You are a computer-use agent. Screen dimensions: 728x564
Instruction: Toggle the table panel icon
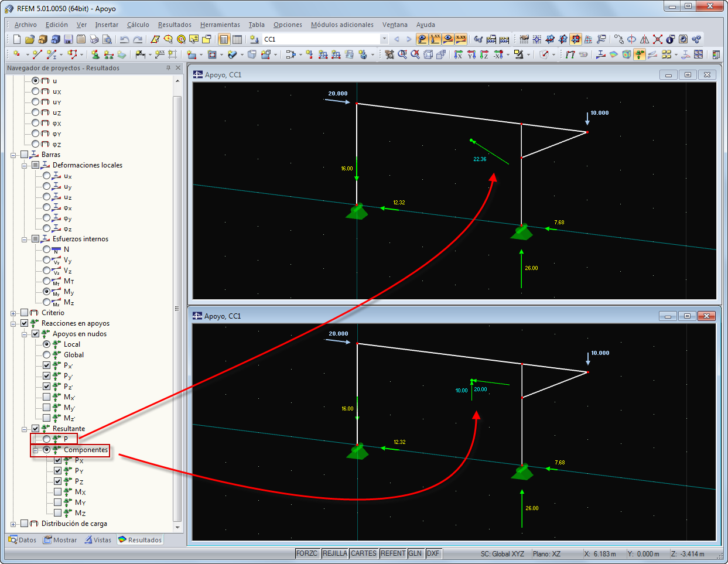pos(237,39)
